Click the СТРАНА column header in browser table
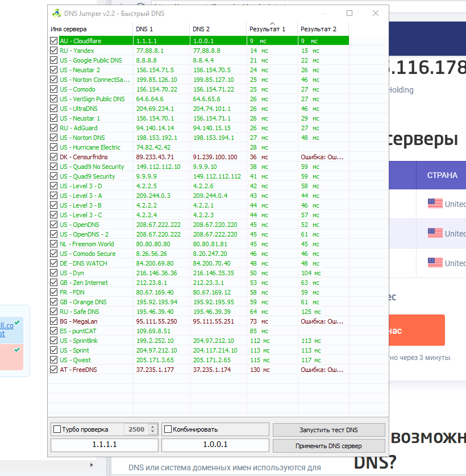Image resolution: width=466 pixels, height=476 pixels. click(442, 175)
